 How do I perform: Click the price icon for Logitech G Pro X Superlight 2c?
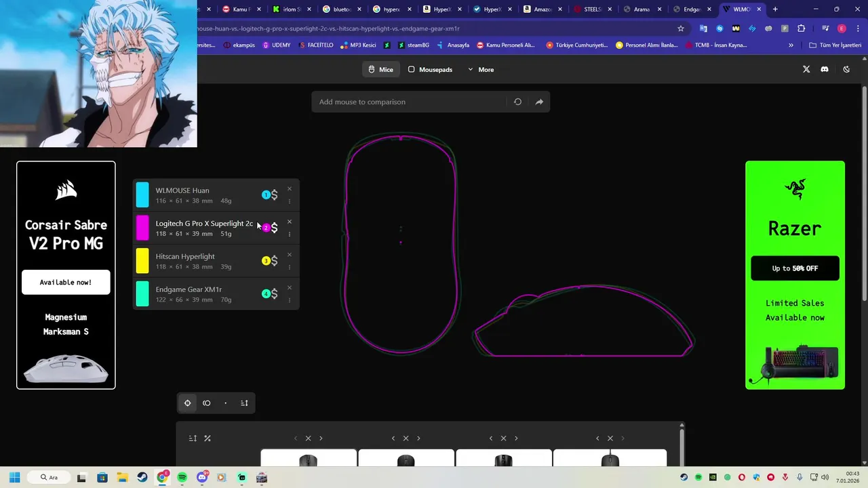point(274,228)
